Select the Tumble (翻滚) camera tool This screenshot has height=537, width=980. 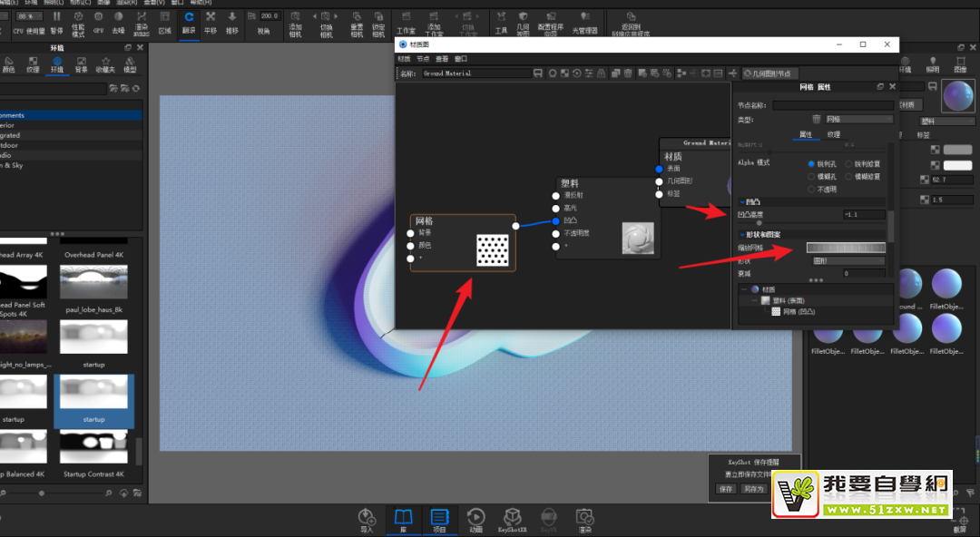[189, 21]
